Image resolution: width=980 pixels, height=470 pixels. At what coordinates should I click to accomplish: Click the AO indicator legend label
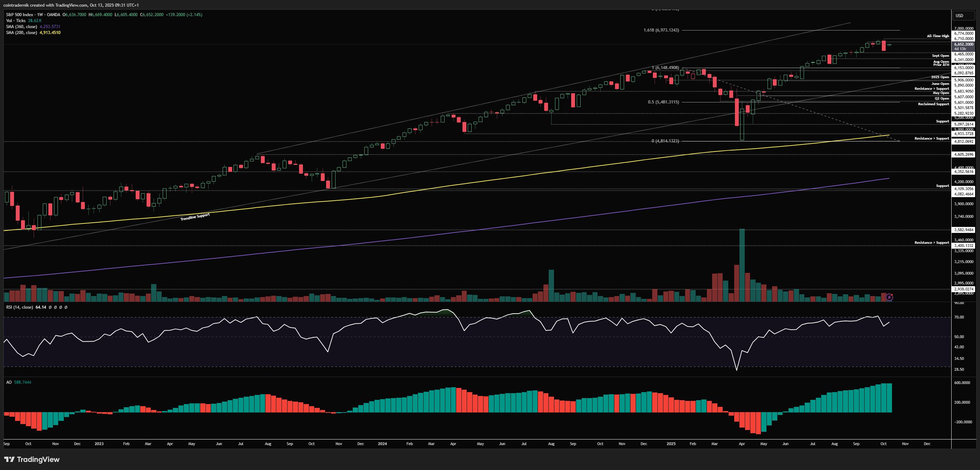click(9, 382)
